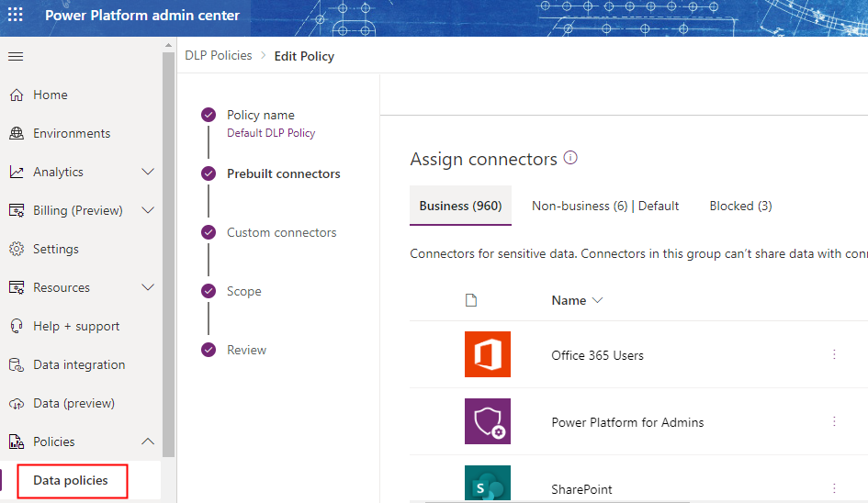Click the Assign connectors info icon
The image size is (868, 503).
[x=570, y=158]
